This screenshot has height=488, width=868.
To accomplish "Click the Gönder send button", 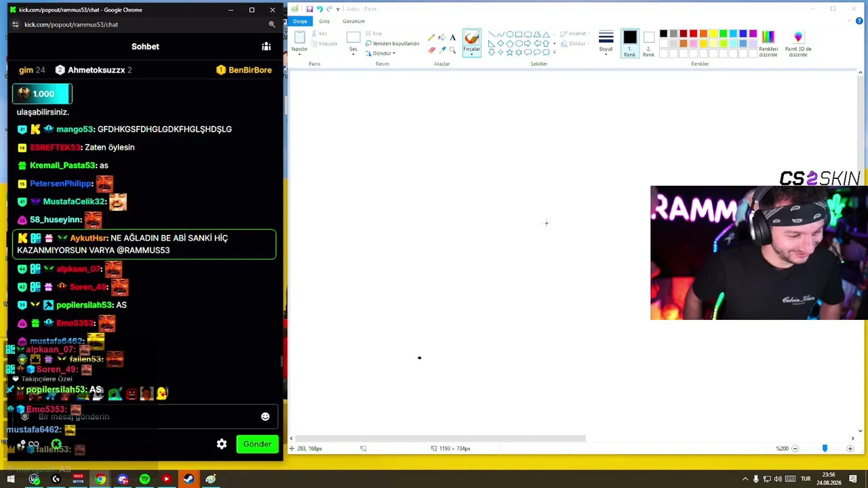I will tap(257, 444).
